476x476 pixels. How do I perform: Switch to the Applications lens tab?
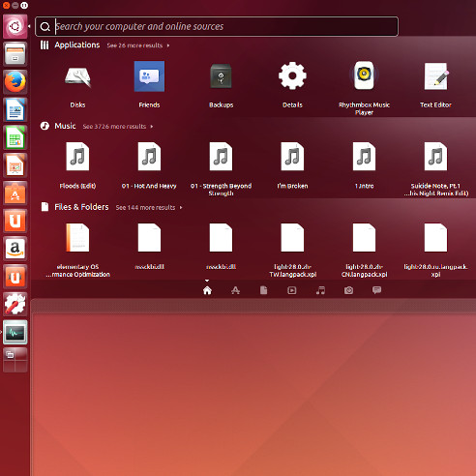235,290
